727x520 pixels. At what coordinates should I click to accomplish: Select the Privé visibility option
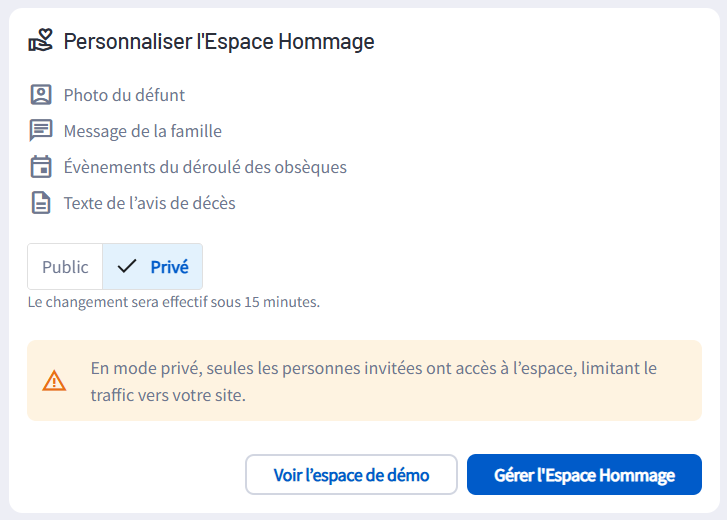pyautogui.click(x=153, y=267)
